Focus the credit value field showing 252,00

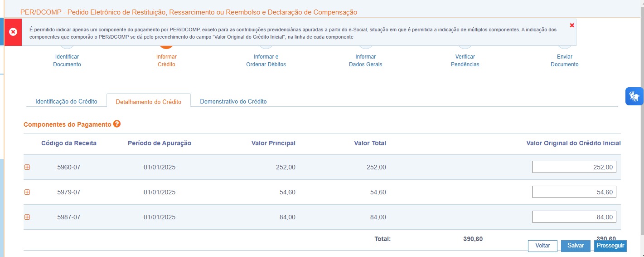574,167
